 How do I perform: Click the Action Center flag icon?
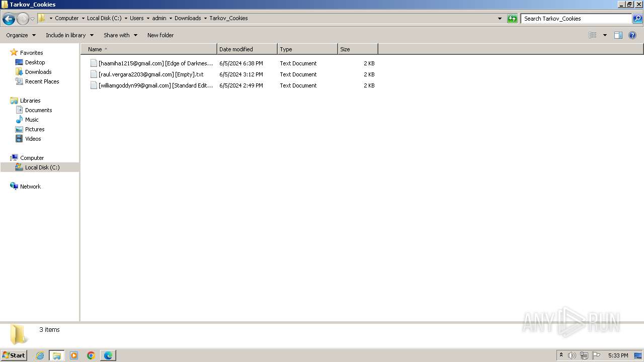[596, 355]
